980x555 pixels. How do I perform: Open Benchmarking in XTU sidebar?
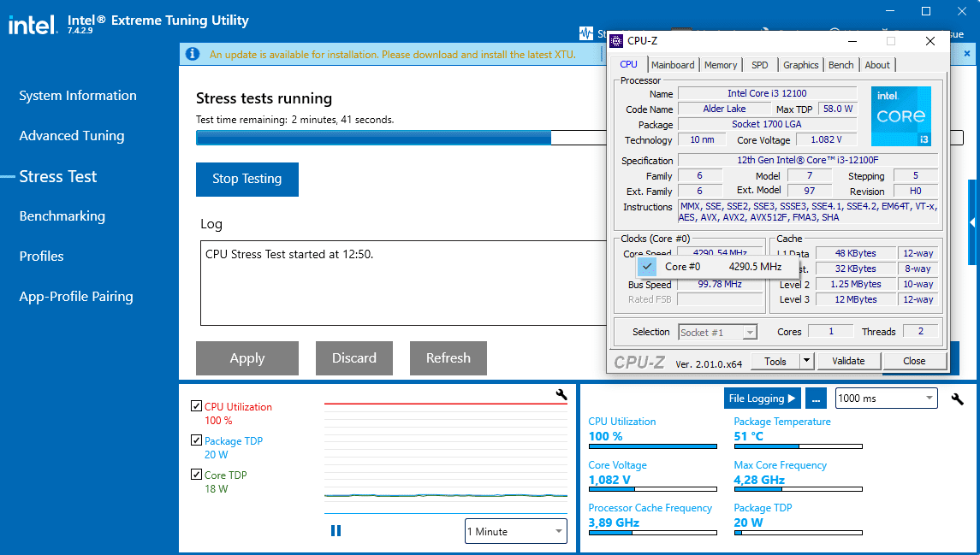[62, 216]
